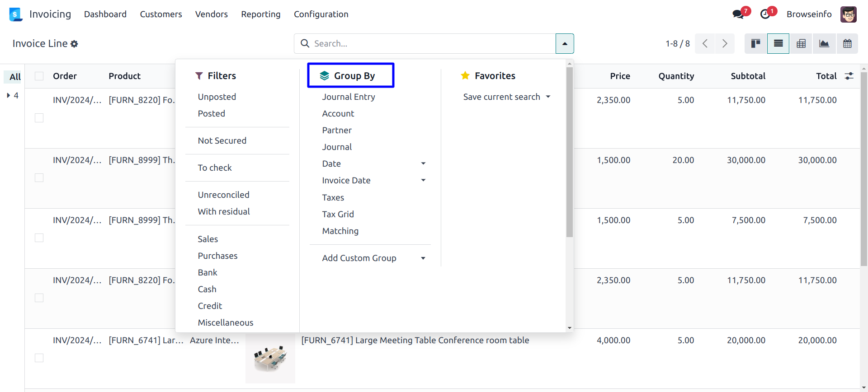
Task: Open the Reporting menu
Action: point(260,14)
